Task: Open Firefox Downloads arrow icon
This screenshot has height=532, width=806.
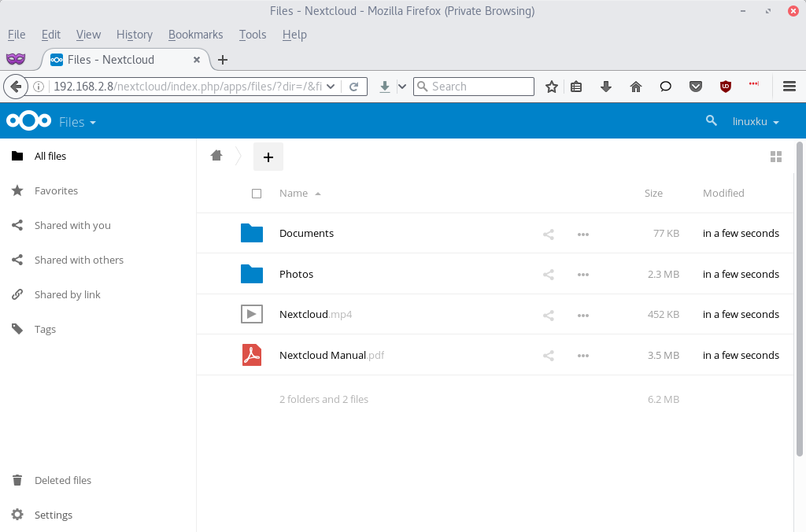Action: coord(606,87)
